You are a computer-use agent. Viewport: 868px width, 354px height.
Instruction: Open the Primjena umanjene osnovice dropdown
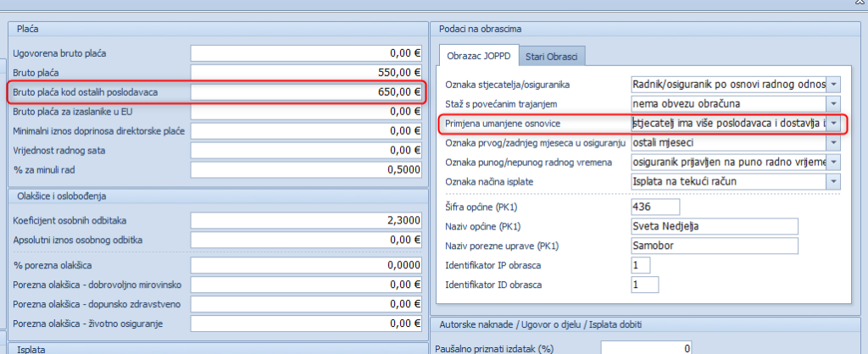(834, 124)
